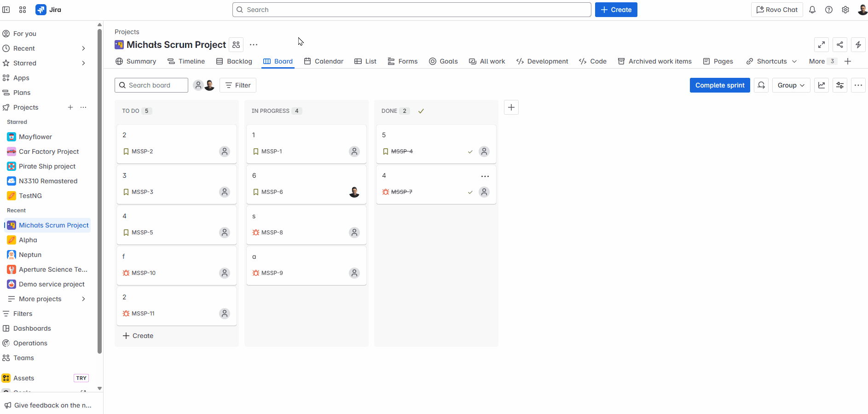This screenshot has width=868, height=414.
Task: Open automation lightning bolt icon
Action: (x=858, y=45)
